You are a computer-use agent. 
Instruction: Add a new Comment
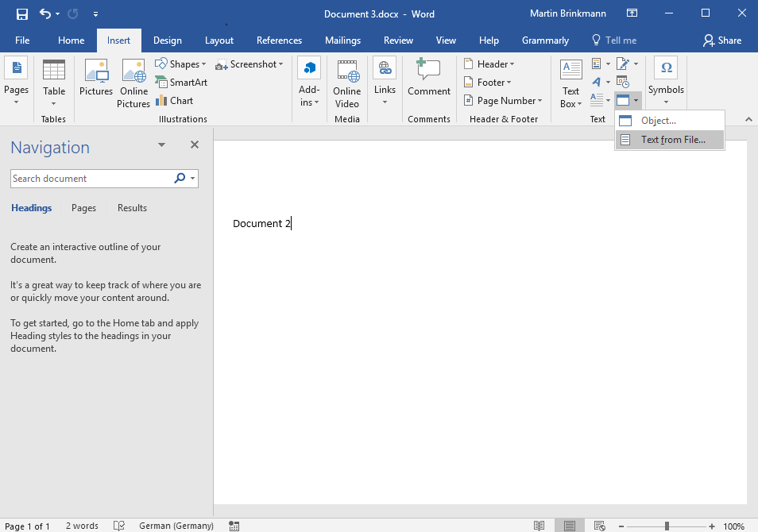coord(429,79)
